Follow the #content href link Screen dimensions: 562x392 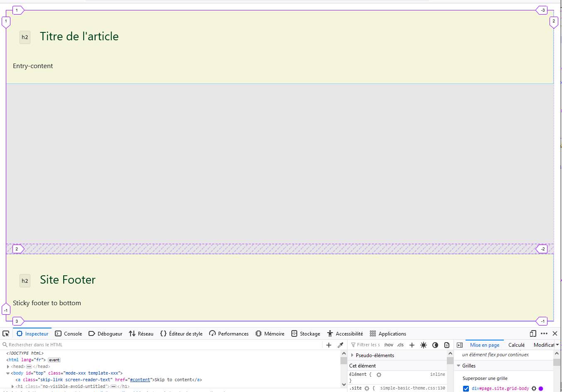pos(140,380)
